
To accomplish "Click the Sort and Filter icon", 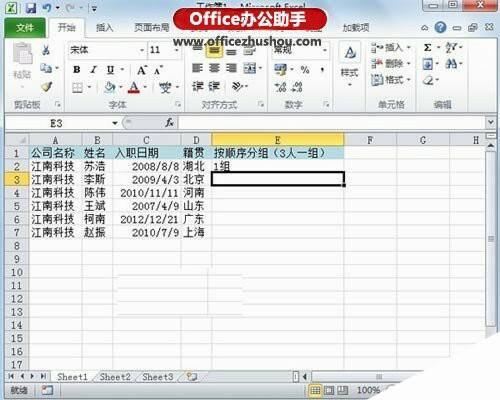I will coord(451,48).
